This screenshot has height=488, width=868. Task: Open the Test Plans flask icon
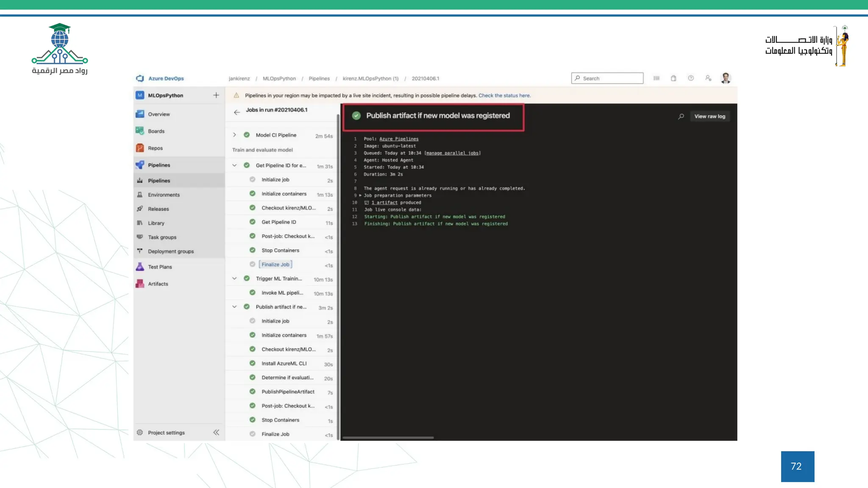(140, 267)
